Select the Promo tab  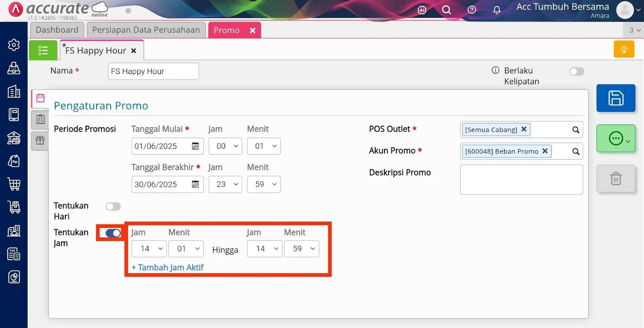pyautogui.click(x=227, y=30)
